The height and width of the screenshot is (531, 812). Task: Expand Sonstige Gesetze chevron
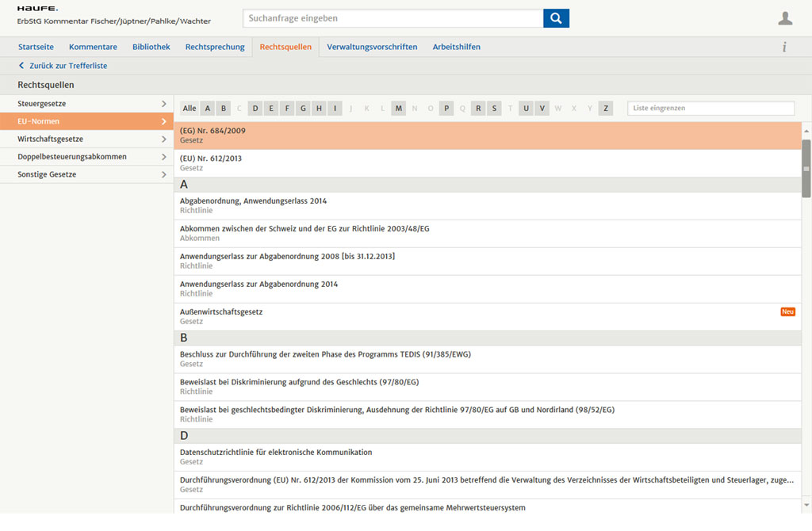163,174
